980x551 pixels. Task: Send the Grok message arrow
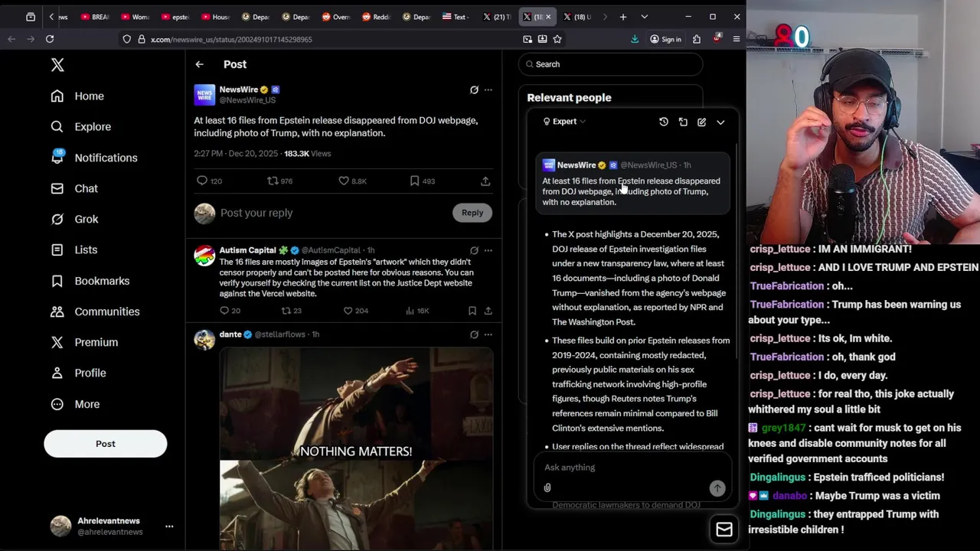click(717, 487)
